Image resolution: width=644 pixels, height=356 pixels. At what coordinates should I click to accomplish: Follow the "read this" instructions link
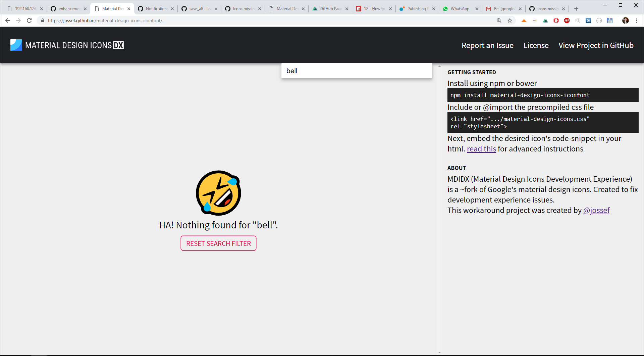[481, 149]
